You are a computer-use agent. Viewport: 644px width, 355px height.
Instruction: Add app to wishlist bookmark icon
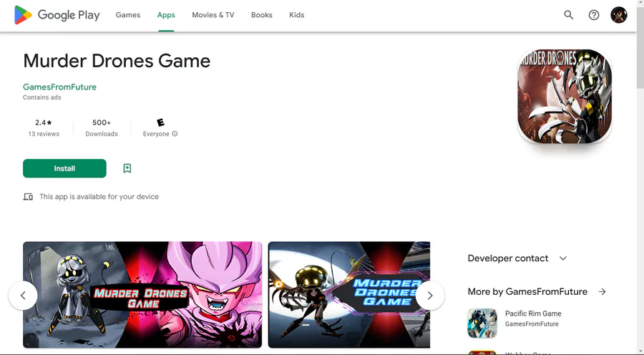point(127,168)
